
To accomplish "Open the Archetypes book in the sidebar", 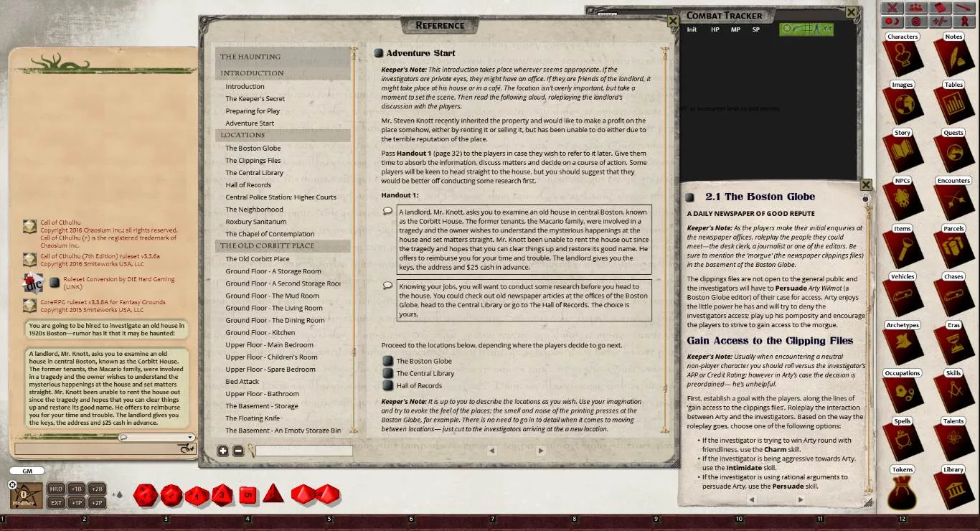I will coord(903,344).
